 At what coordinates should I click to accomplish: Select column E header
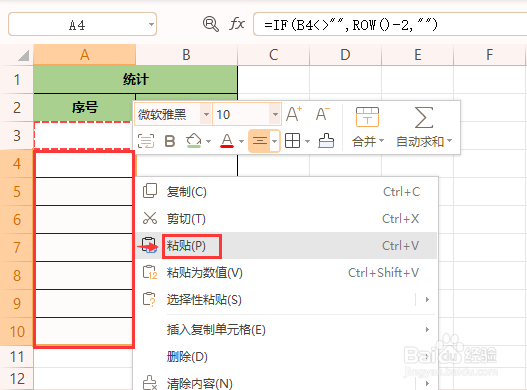coord(417,54)
